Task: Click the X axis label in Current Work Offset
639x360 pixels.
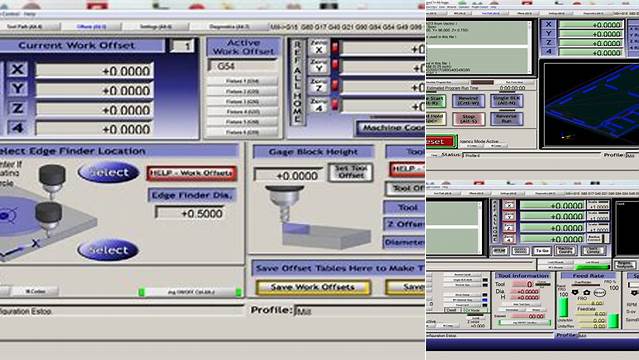Action: (x=17, y=69)
